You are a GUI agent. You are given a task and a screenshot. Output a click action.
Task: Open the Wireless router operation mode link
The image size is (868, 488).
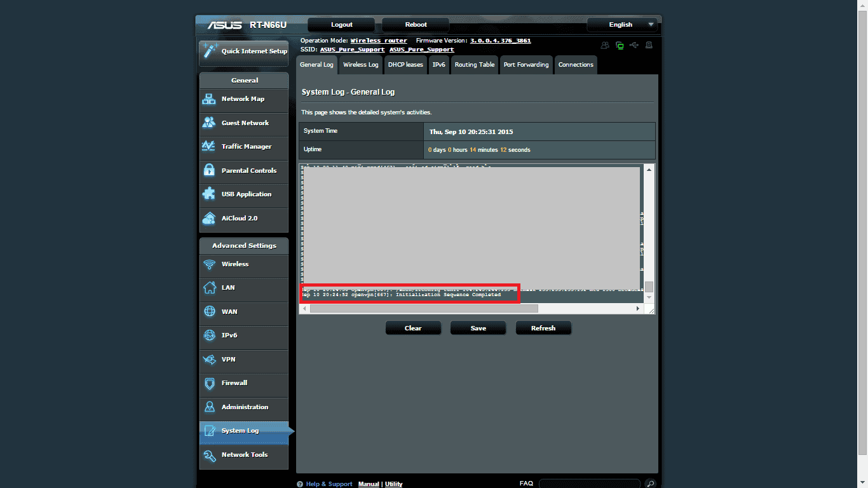[379, 41]
